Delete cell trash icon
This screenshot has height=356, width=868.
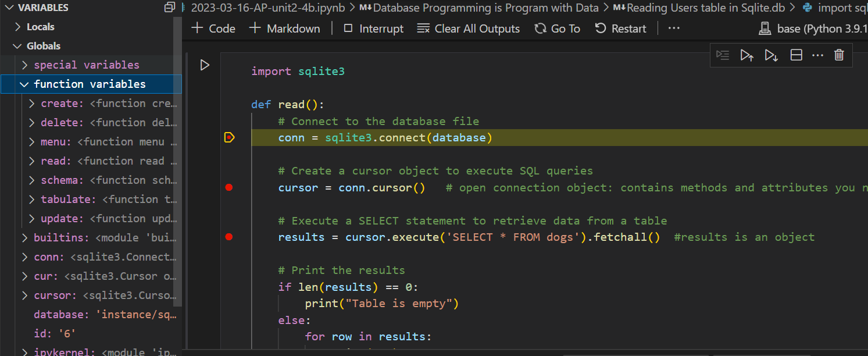[839, 55]
